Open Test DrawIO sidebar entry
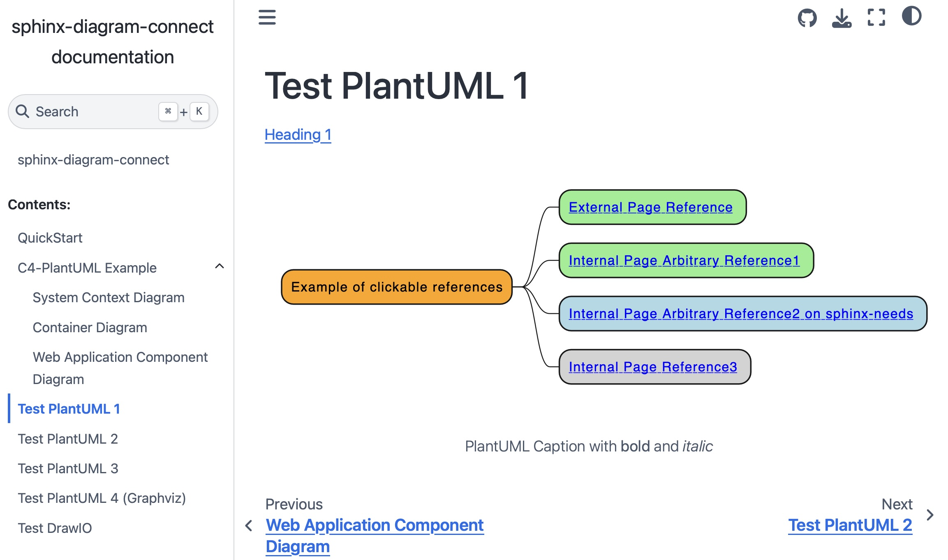 click(x=55, y=528)
